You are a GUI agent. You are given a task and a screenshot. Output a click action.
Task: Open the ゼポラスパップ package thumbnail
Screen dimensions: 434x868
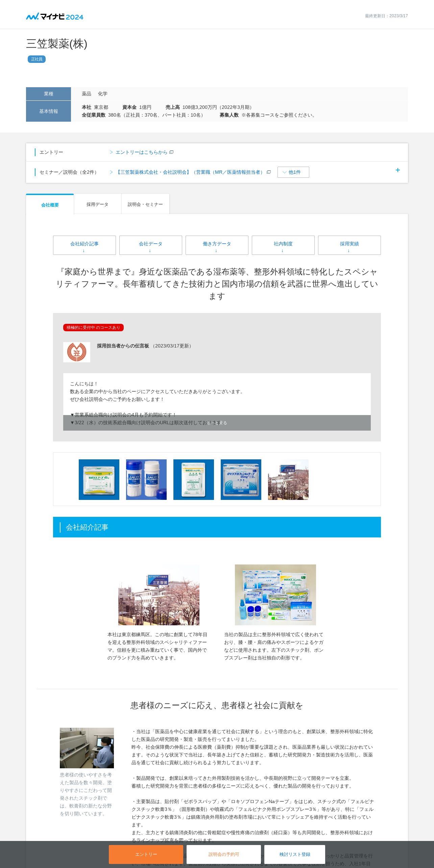[x=194, y=480]
